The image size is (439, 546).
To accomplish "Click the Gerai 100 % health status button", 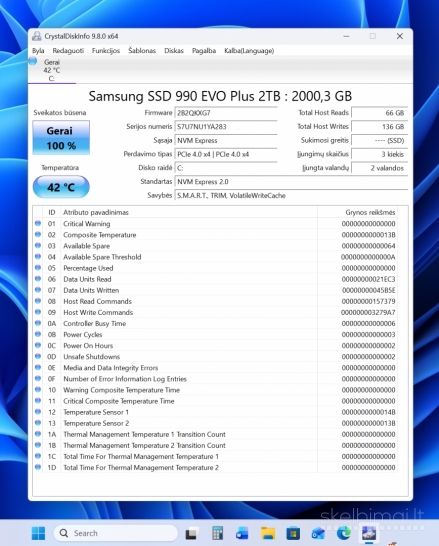I will 61,138.
